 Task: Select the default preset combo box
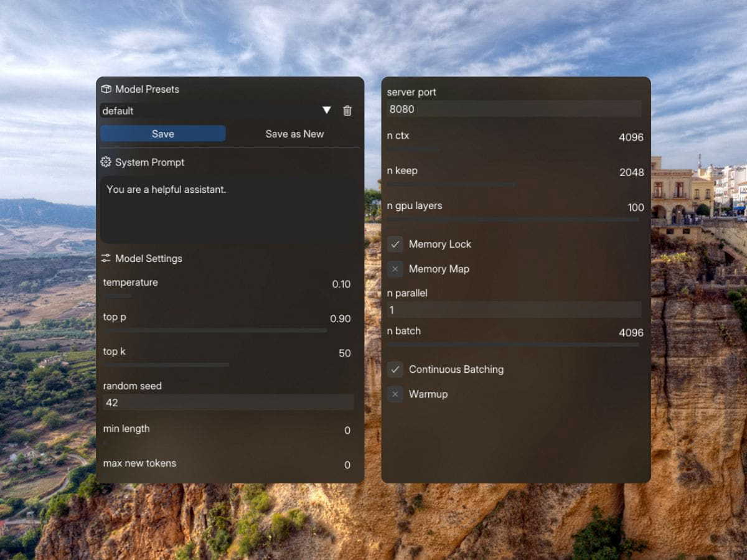point(217,111)
